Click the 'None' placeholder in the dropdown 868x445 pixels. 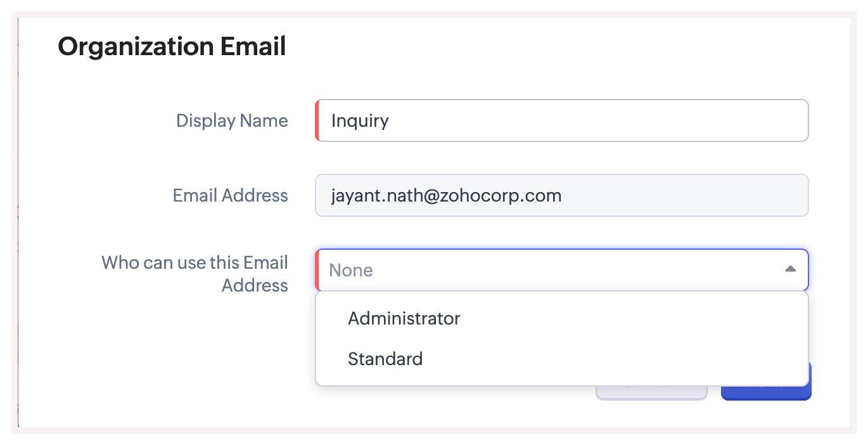[x=351, y=270]
